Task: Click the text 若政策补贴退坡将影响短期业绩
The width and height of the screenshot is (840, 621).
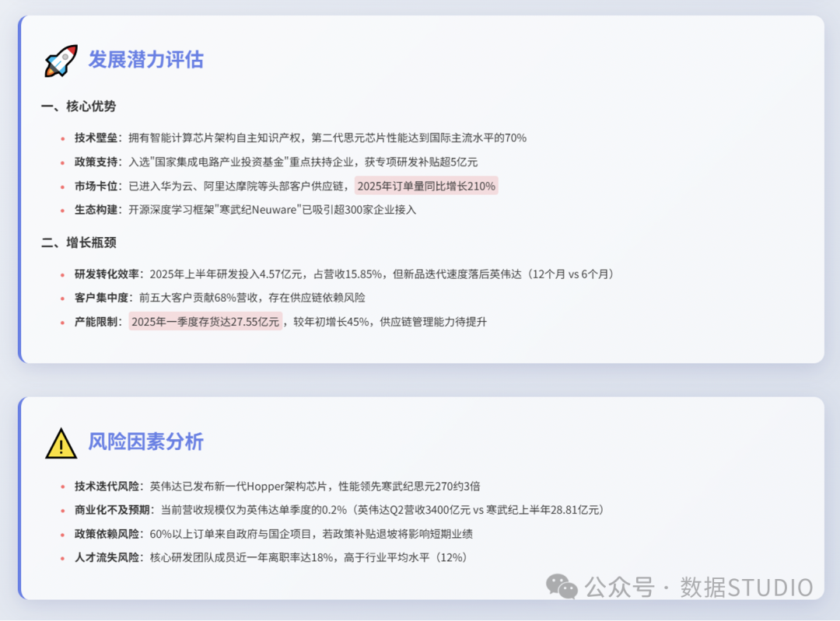Action: (397, 534)
